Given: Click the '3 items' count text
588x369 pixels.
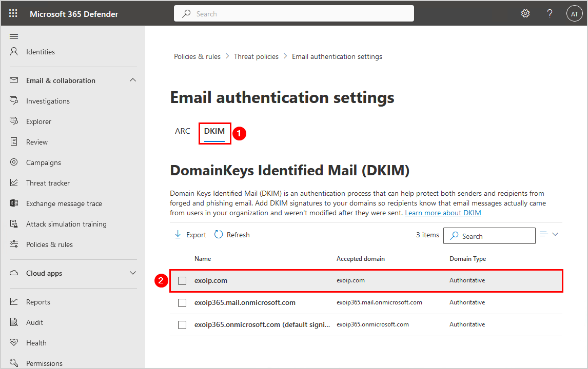Looking at the screenshot, I should 427,235.
